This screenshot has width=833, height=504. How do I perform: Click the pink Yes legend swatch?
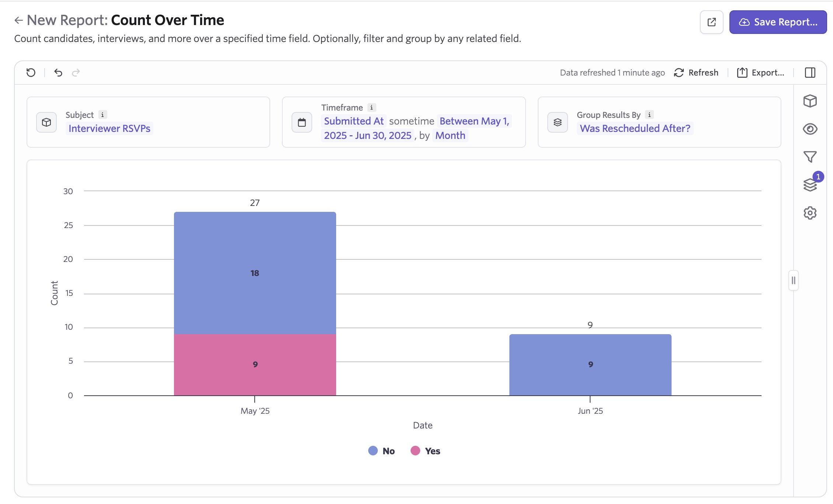coord(415,451)
